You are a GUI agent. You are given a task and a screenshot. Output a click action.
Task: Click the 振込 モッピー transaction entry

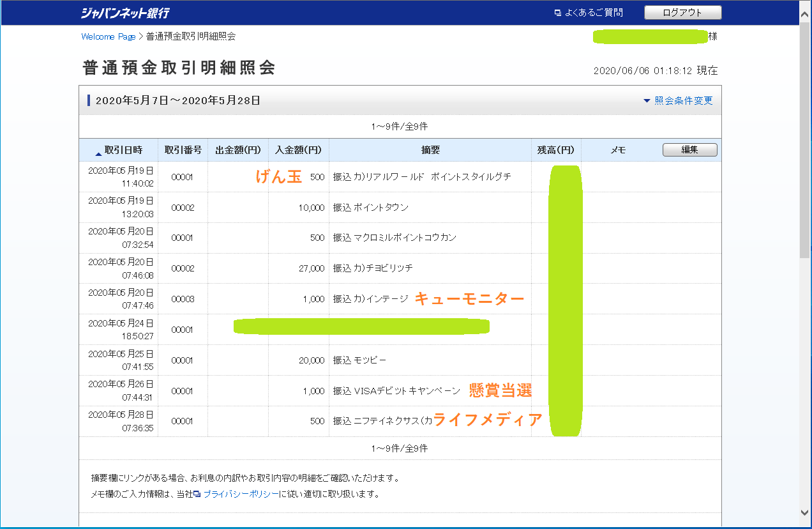click(x=360, y=360)
